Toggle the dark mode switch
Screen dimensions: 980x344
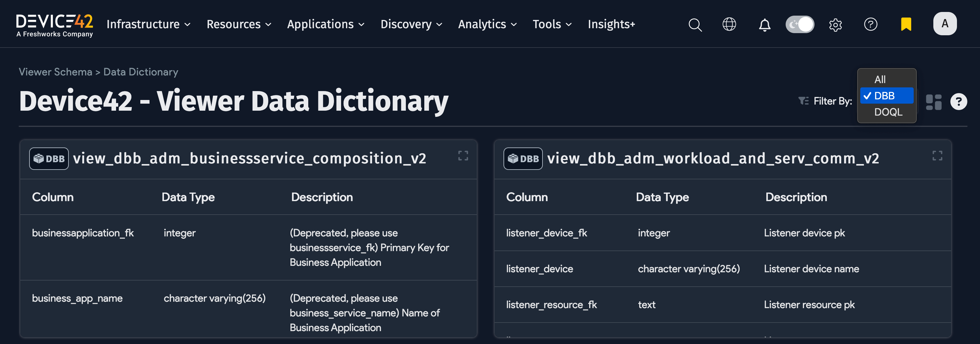point(800,24)
